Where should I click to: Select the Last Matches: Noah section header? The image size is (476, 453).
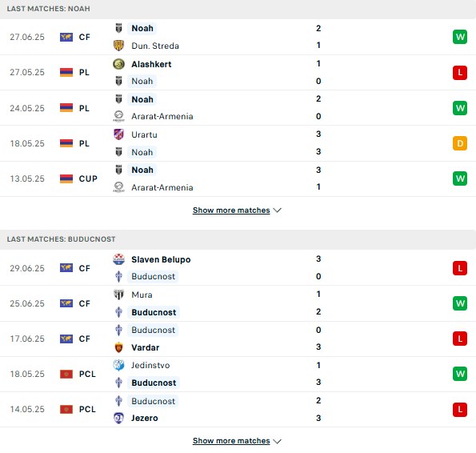(x=238, y=9)
